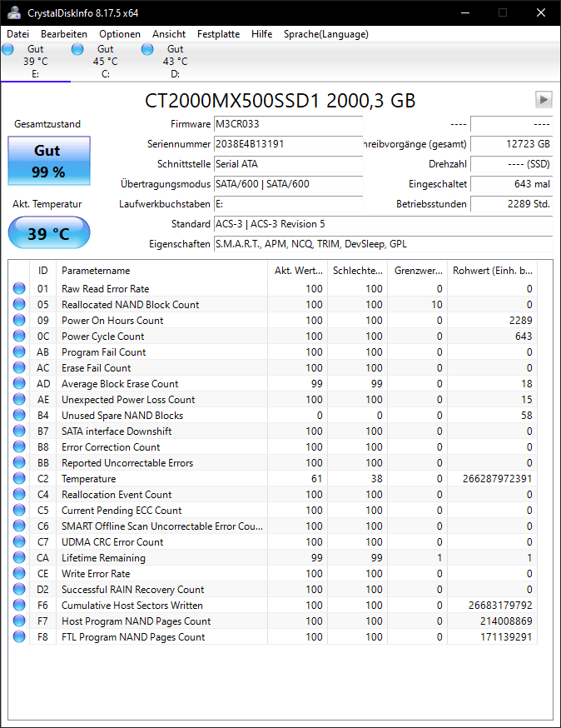The height and width of the screenshot is (728, 561).
Task: Open the Festplatte menu
Action: [x=219, y=34]
